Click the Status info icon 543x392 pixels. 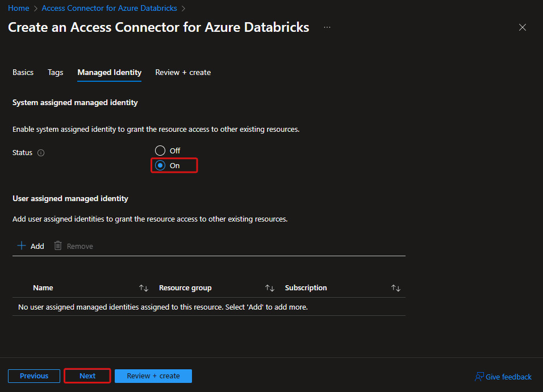(41, 153)
